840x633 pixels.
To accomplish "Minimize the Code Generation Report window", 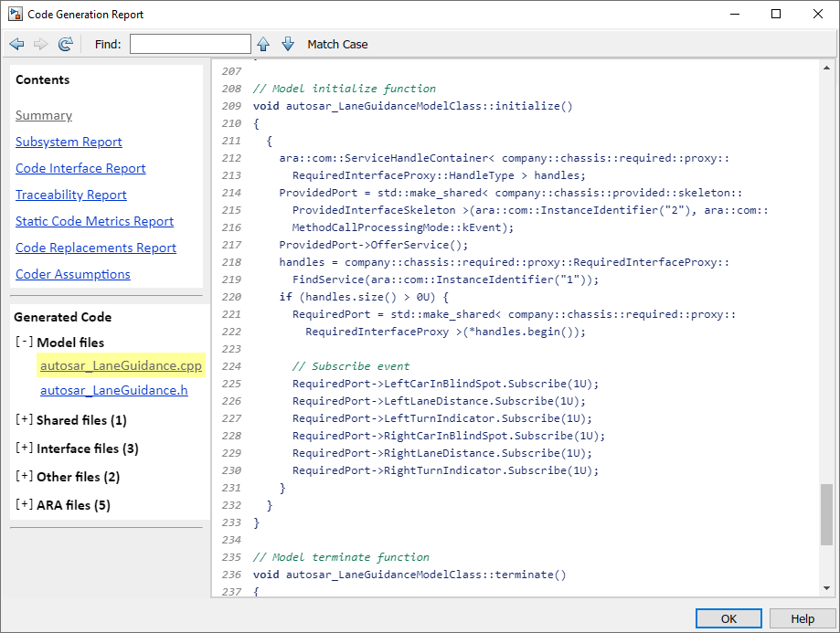I will [x=735, y=14].
